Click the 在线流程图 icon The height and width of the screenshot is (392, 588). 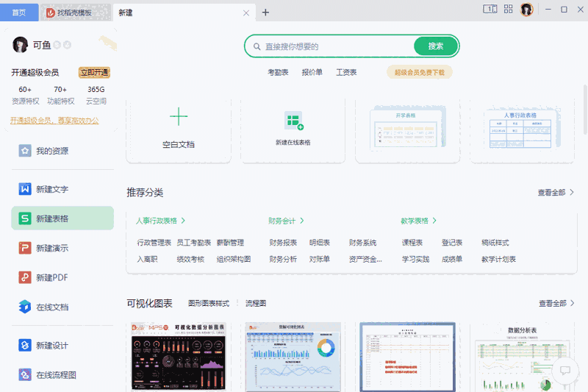click(25, 375)
